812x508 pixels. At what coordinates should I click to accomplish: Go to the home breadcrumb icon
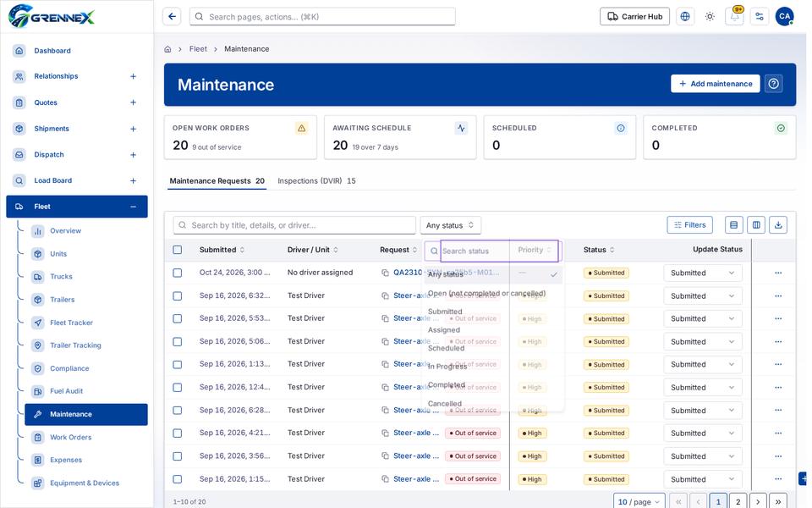click(167, 49)
